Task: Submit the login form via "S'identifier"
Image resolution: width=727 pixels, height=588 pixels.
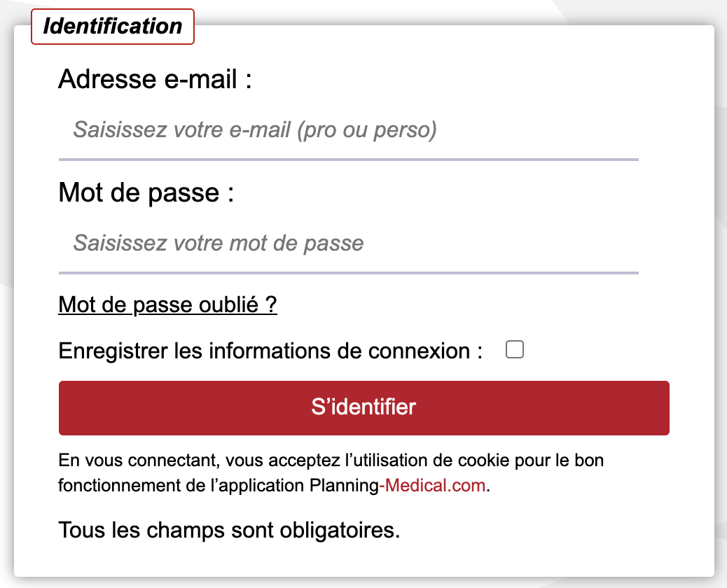Action: click(364, 407)
